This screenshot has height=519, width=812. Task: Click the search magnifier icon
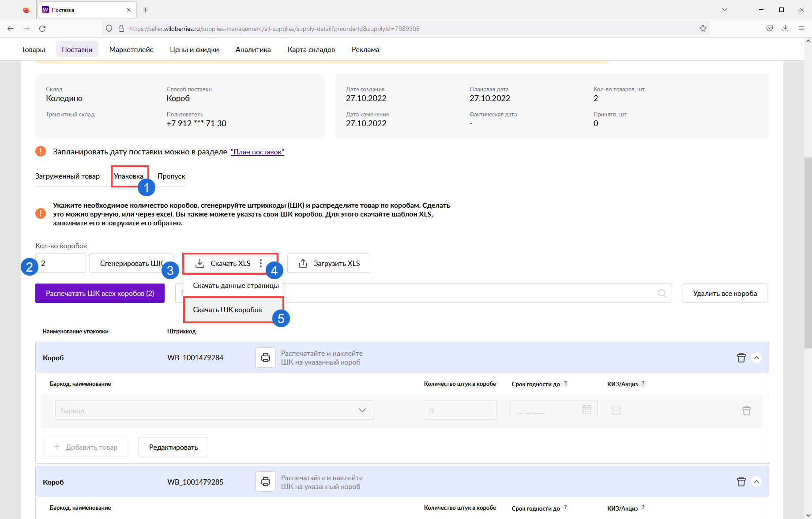click(x=662, y=293)
